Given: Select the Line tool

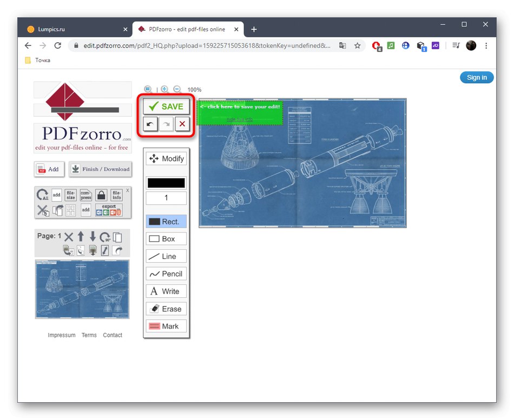Looking at the screenshot, I should point(166,256).
